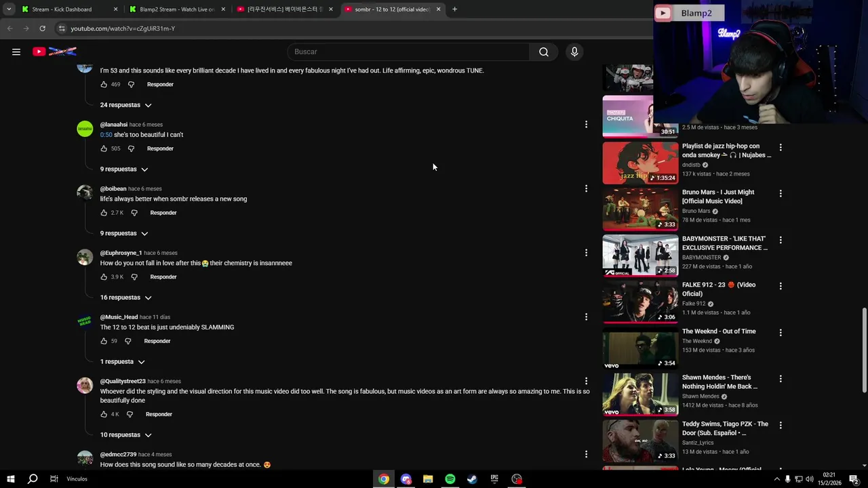
Task: Open the browser tab list dropdown
Action: point(9,9)
